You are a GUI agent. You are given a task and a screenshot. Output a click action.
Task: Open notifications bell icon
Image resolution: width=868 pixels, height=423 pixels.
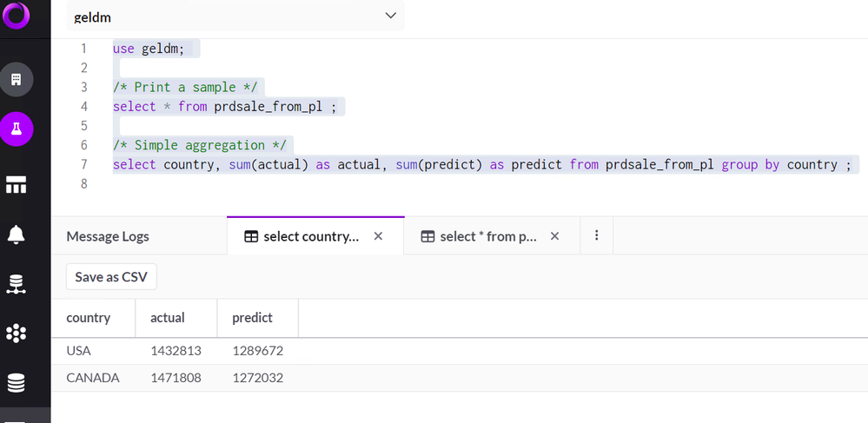tap(17, 234)
